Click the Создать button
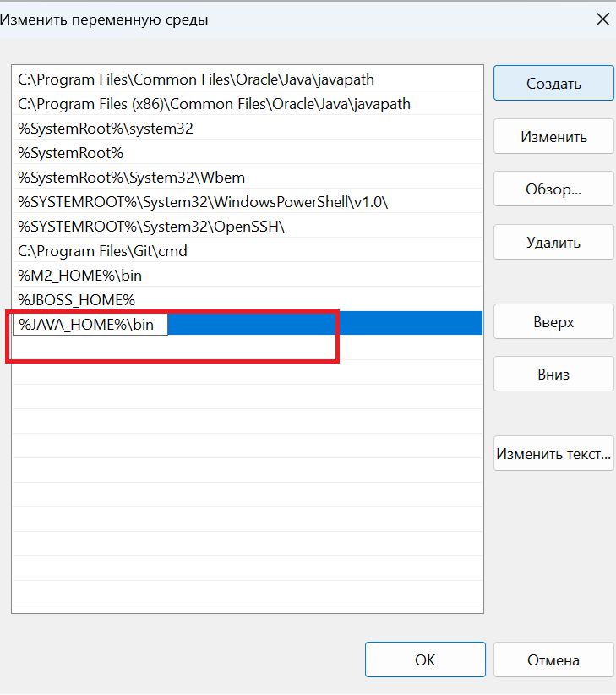This screenshot has width=616, height=695. coord(553,84)
